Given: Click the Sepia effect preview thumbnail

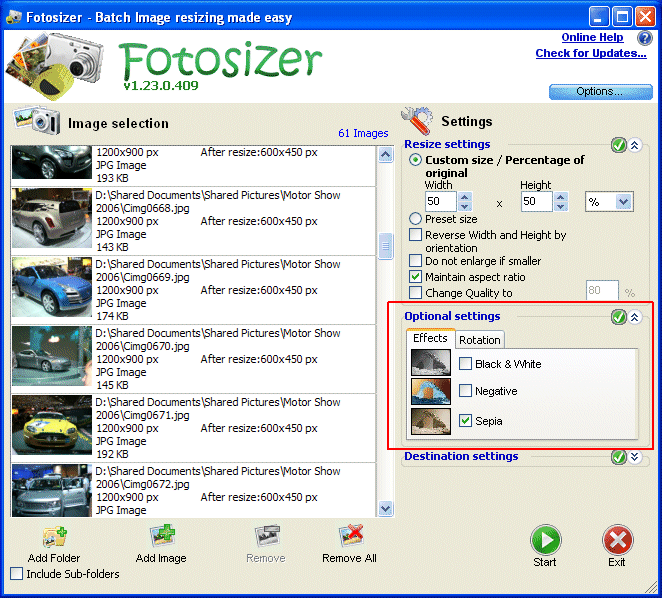Looking at the screenshot, I should coord(431,421).
